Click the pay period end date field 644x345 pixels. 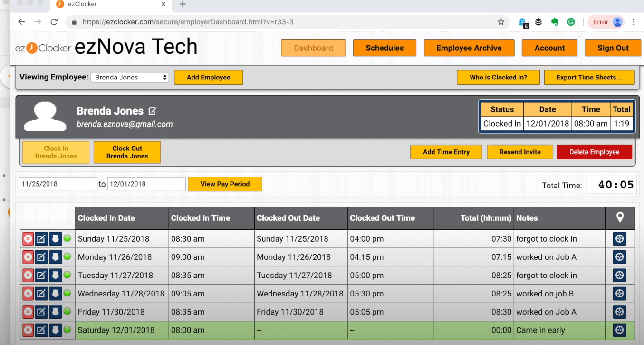146,184
